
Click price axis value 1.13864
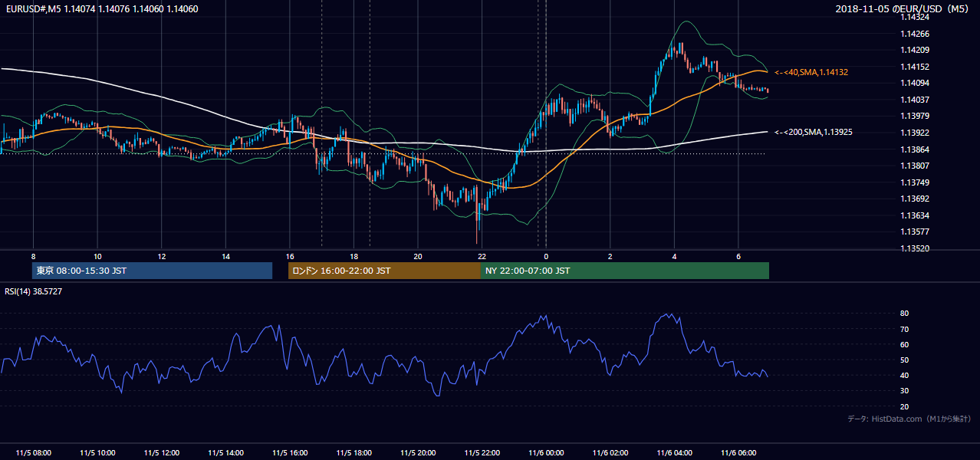pos(915,149)
